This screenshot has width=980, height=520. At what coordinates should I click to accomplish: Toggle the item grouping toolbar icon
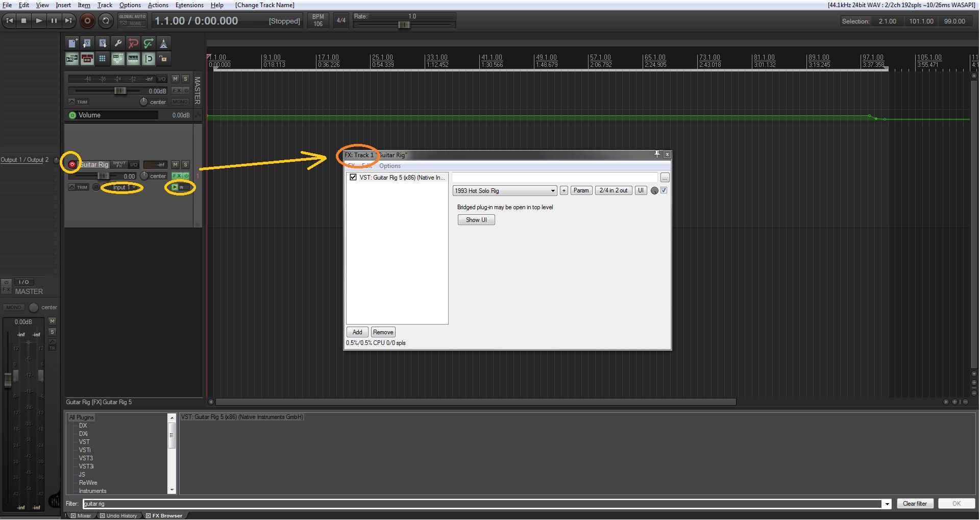pyautogui.click(x=87, y=59)
